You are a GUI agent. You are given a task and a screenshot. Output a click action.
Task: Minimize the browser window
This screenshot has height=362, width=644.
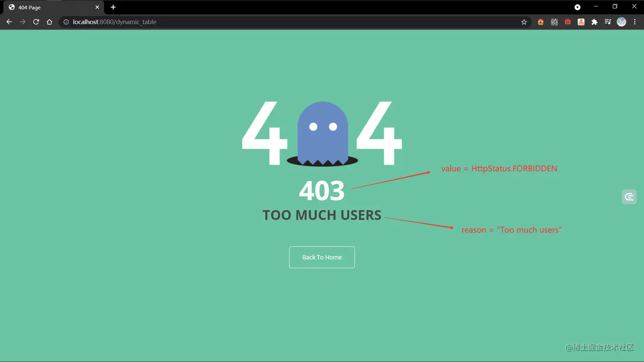(596, 6)
